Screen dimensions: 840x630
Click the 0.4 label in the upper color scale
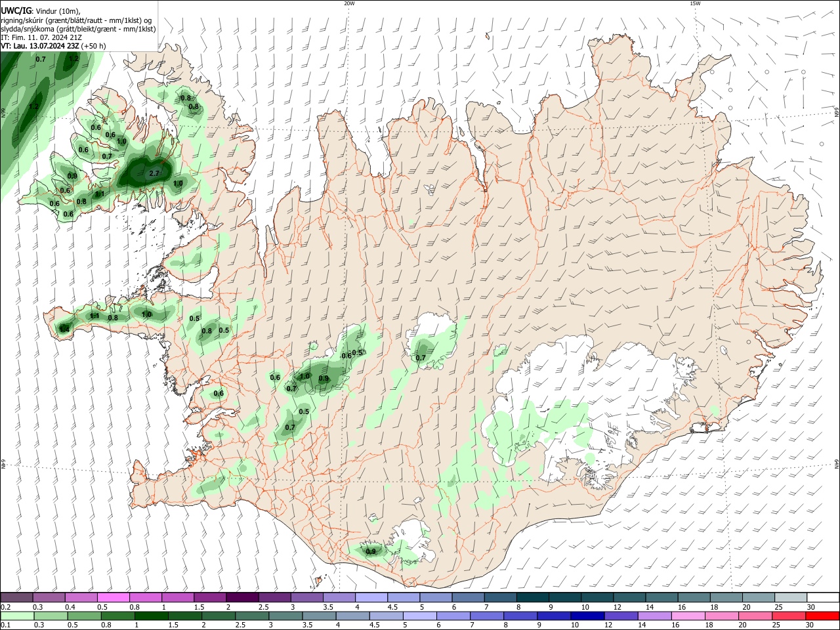tap(70, 607)
